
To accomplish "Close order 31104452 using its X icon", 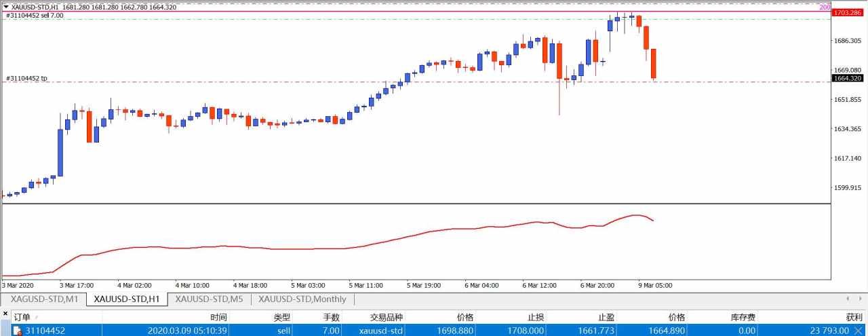I will [x=859, y=331].
